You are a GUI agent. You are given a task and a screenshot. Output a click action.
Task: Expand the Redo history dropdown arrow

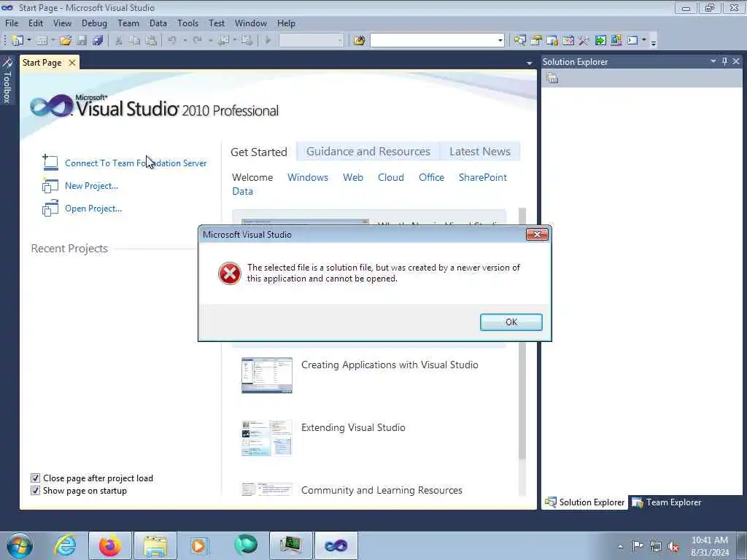coord(210,41)
